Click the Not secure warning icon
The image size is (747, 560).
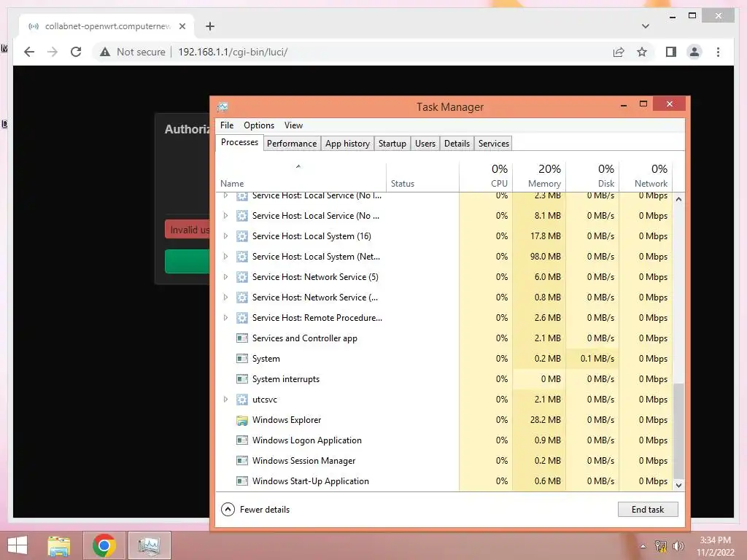105,52
